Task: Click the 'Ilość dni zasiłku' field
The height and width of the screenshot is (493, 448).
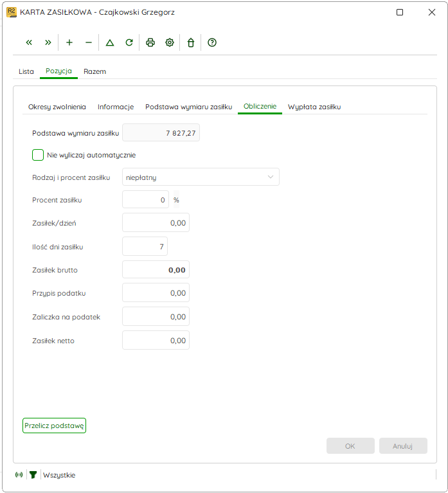Action: pyautogui.click(x=145, y=246)
